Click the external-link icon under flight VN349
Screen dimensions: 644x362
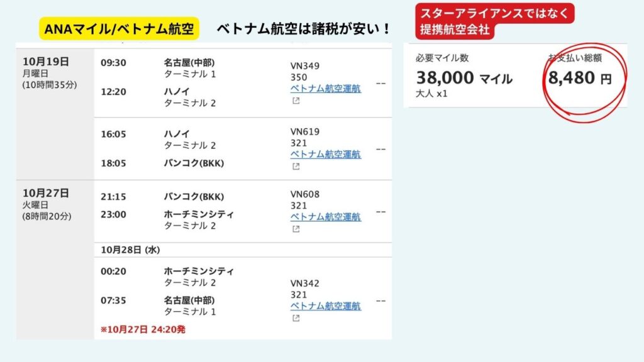tap(296, 101)
